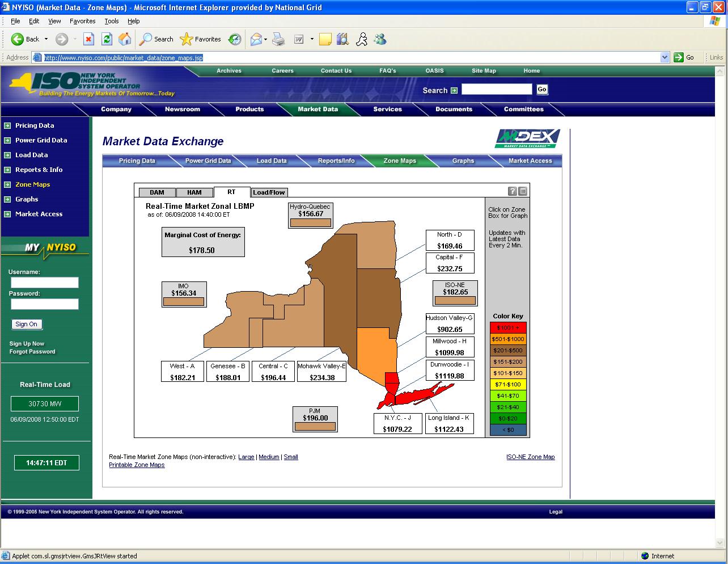The width and height of the screenshot is (728, 564).
Task: Click the N.Y.C. - J zone box
Action: coord(398,424)
